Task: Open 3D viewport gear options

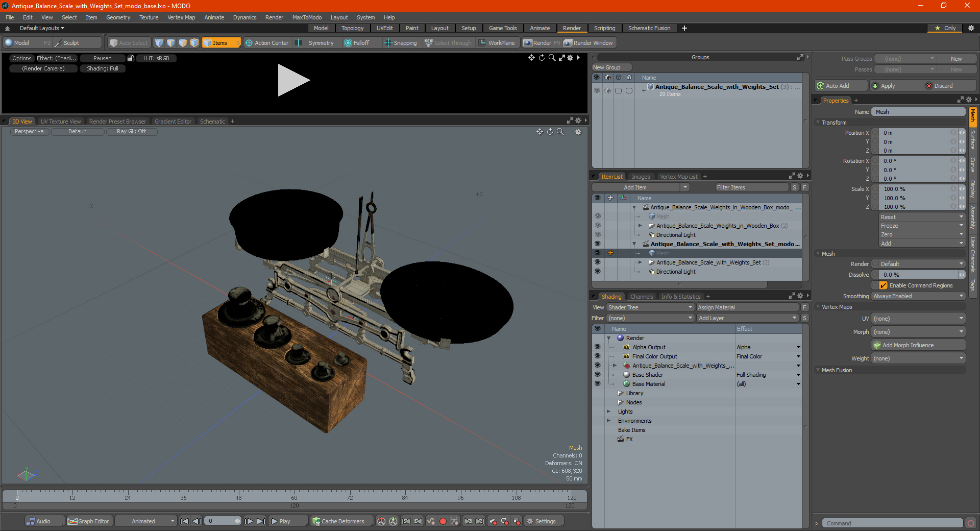Action: tap(578, 132)
